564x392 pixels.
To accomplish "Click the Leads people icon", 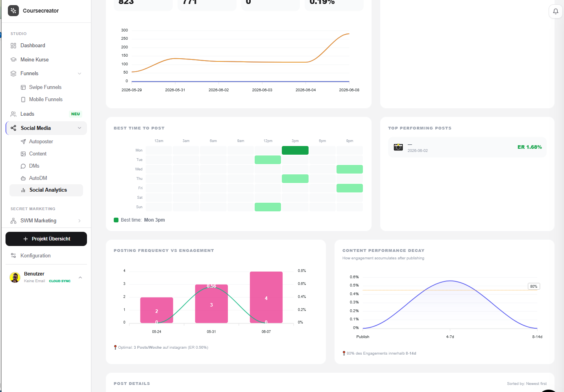I will click(13, 114).
